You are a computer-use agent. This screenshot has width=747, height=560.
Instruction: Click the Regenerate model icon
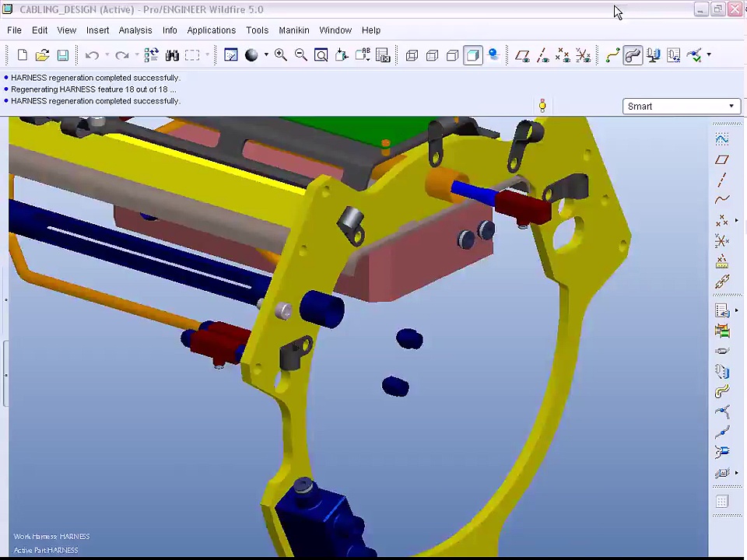point(151,55)
